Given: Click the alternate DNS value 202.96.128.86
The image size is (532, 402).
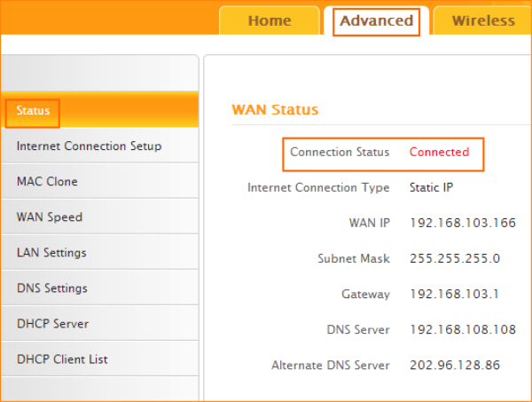Looking at the screenshot, I should [x=456, y=365].
